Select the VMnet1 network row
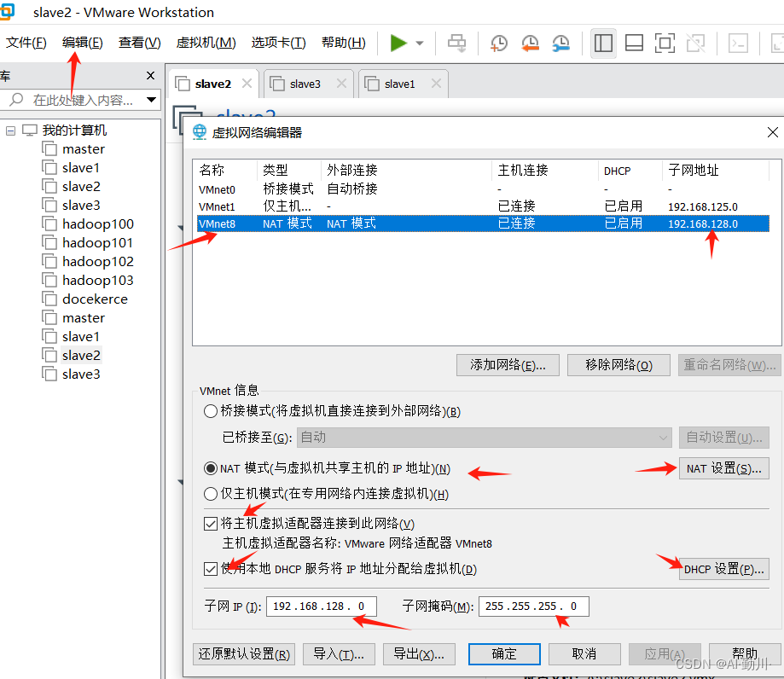The height and width of the screenshot is (679, 784). (x=483, y=206)
